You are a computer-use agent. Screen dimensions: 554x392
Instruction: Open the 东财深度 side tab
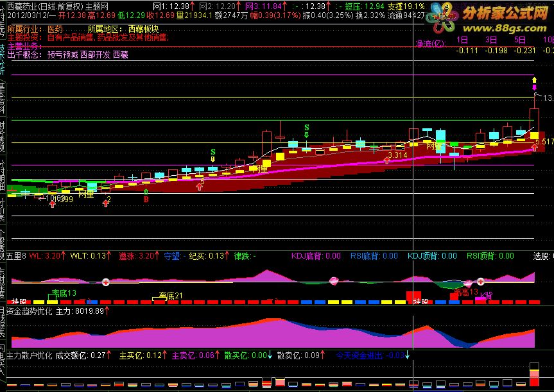pos(3,282)
